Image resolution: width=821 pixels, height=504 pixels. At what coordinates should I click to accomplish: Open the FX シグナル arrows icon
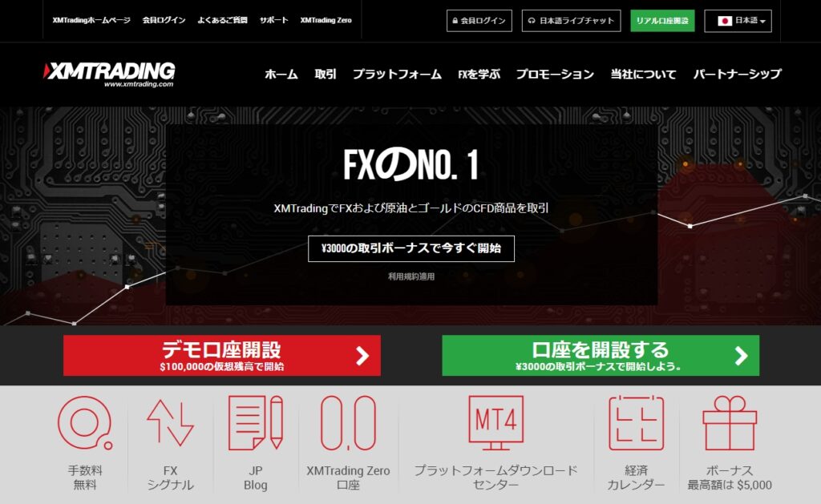pos(170,423)
